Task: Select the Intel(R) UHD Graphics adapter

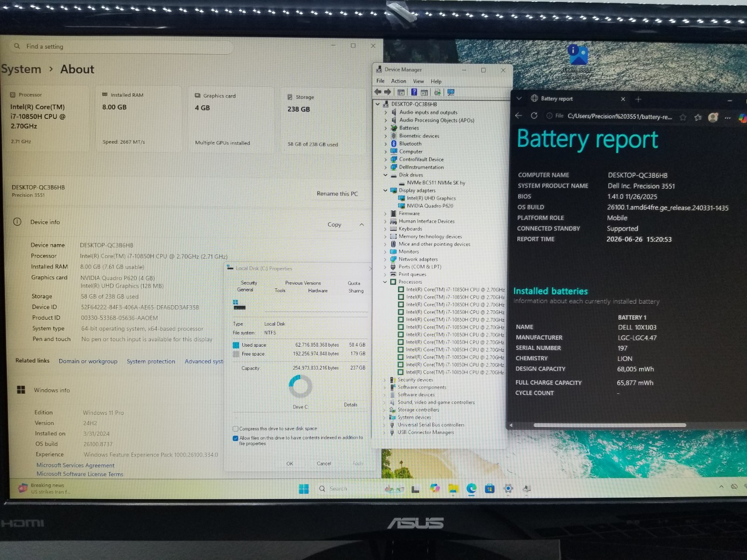Action: (x=431, y=198)
